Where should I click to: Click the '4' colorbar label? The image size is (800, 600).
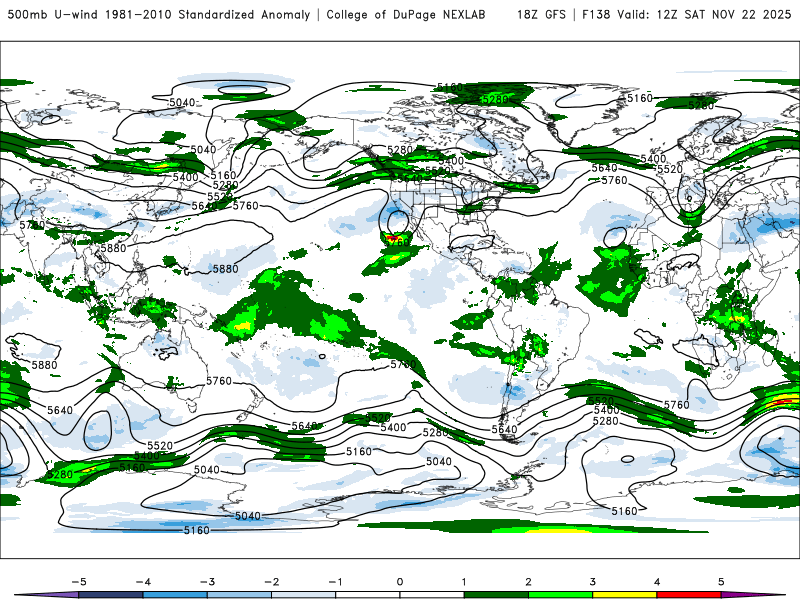[x=657, y=582]
